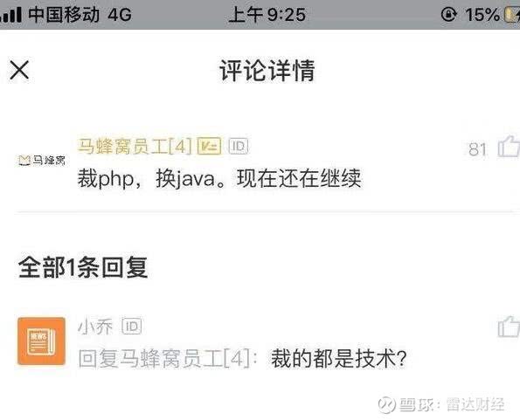Open the 马蜂窝员工[4] username profile
Image resolution: width=520 pixels, height=420 pixels.
[x=135, y=146]
